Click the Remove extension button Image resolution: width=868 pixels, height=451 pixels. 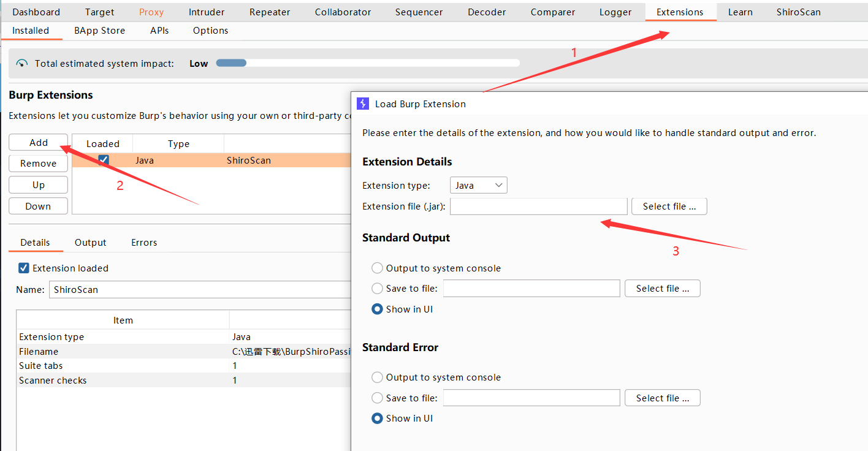[x=38, y=163]
